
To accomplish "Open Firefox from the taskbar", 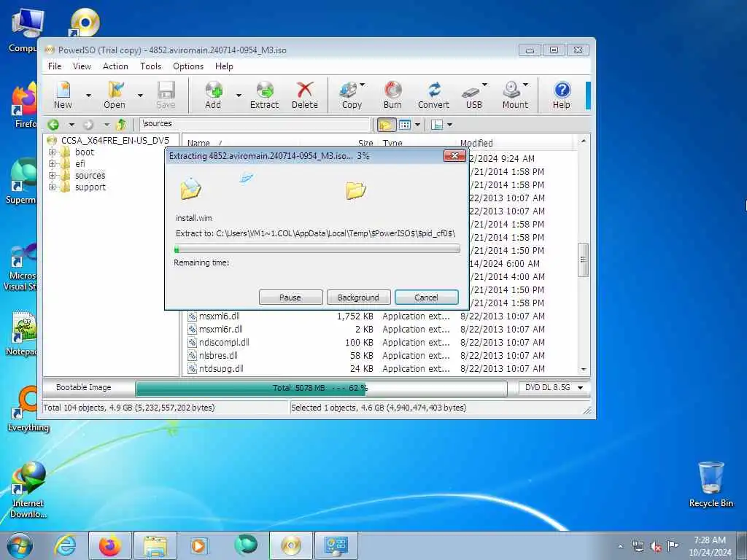I will [x=109, y=545].
